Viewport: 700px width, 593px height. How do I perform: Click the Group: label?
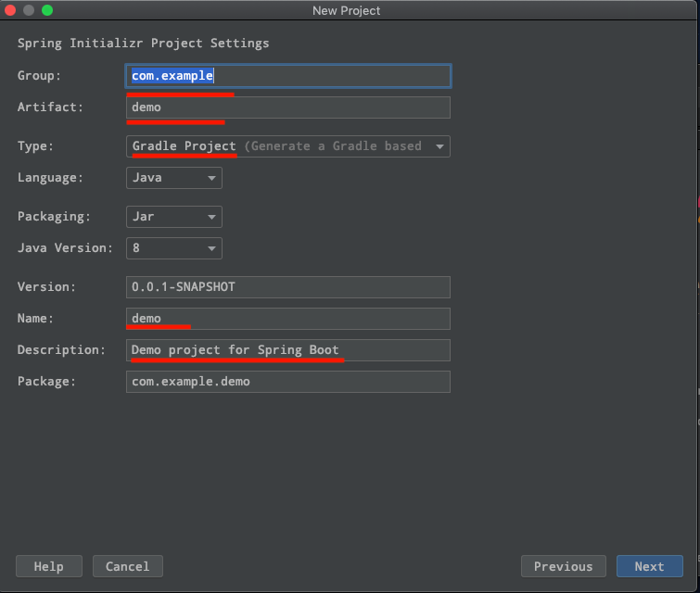coord(39,76)
